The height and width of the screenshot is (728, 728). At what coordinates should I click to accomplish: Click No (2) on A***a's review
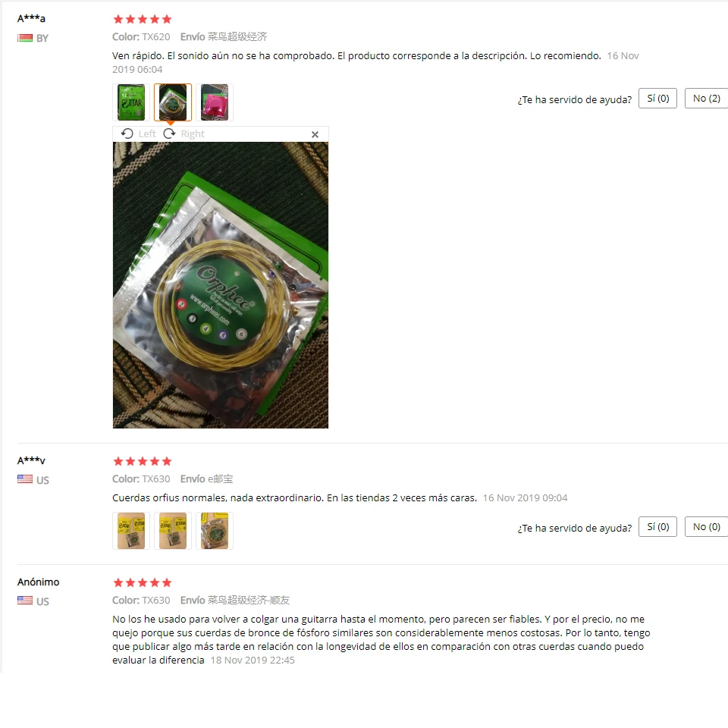click(706, 99)
